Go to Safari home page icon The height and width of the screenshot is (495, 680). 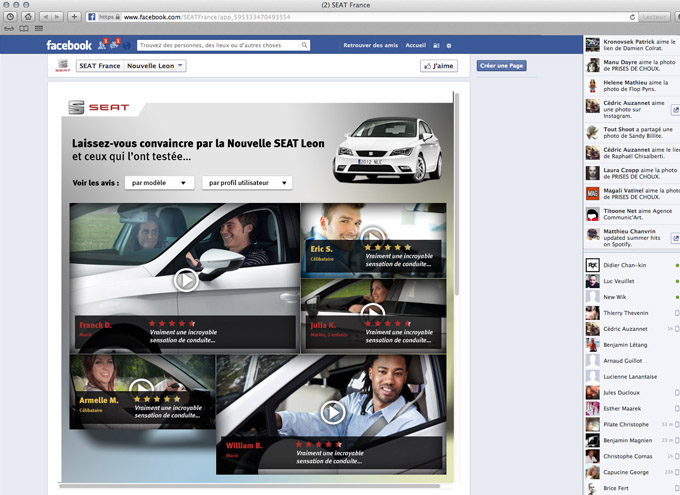[x=28, y=16]
